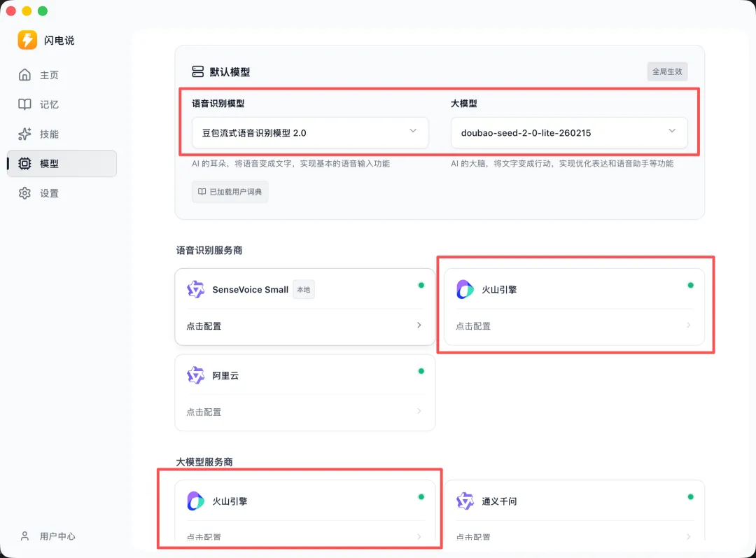Click SenseVoice Small green status dot
756x558 pixels.
421,285
